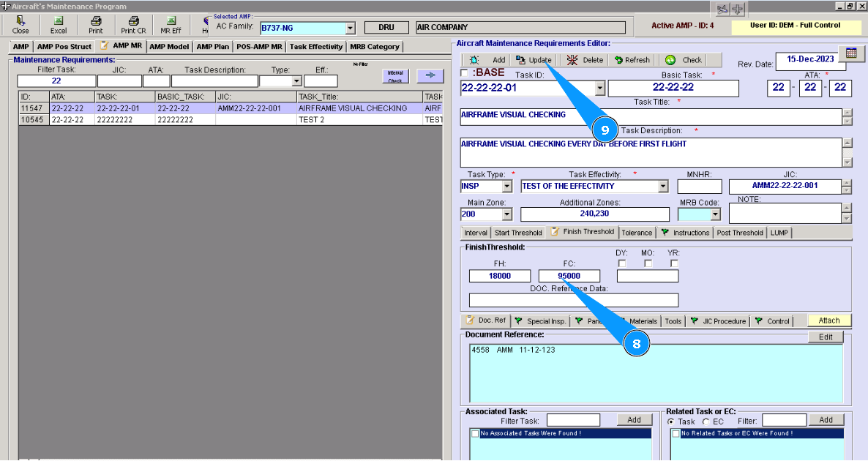The height and width of the screenshot is (461, 868).
Task: Click the Additional Zones field 240,230
Action: click(594, 214)
